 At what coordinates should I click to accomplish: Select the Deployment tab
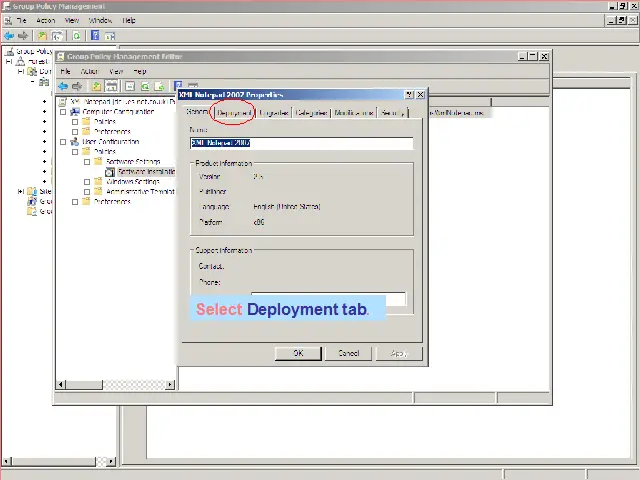(x=234, y=113)
